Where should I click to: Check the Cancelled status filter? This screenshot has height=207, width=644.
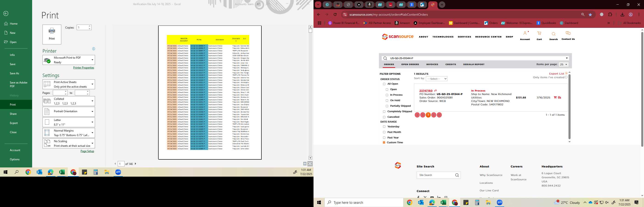(384, 117)
